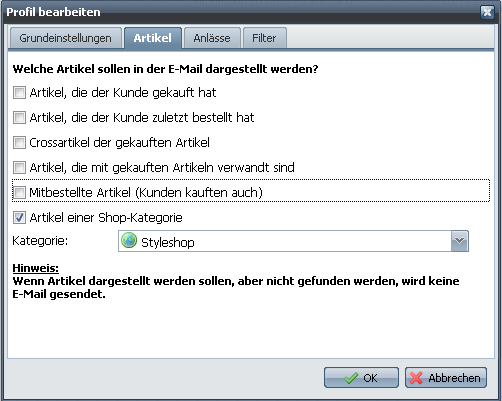This screenshot has width=502, height=401.
Task: Check 'Artikel, die der Kunde zuletzt bestellt hat'
Action: [x=19, y=117]
